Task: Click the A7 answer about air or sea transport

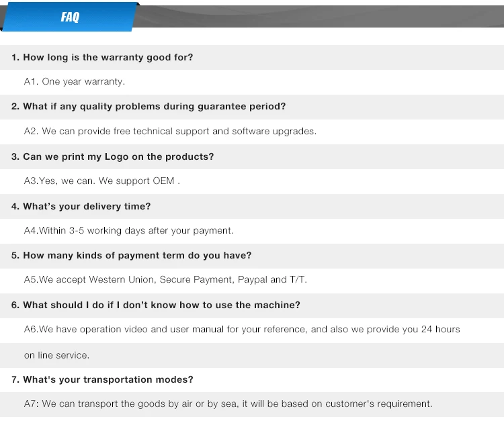Action: point(228,404)
